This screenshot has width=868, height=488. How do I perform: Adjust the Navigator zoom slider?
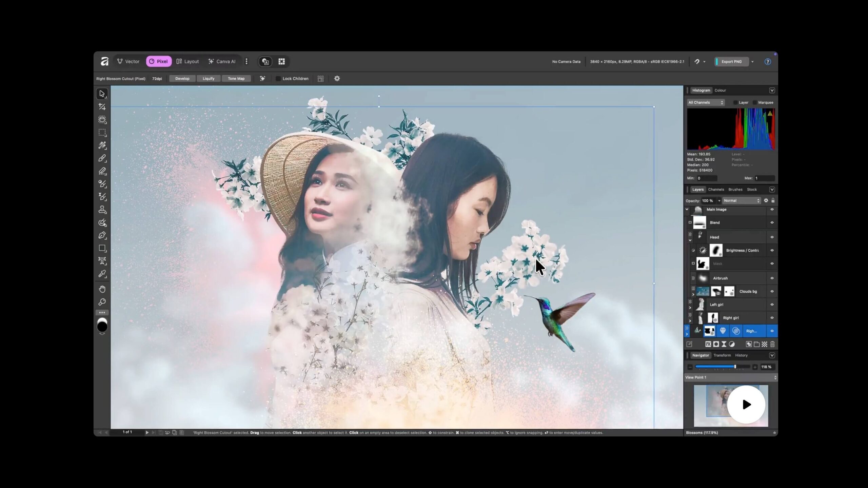point(735,367)
